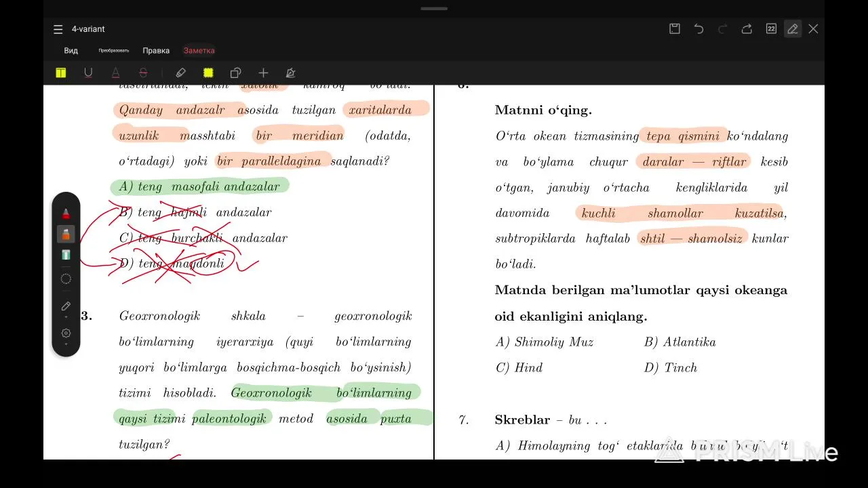Select the text color annotation tool
This screenshot has width=868, height=488.
coord(115,73)
